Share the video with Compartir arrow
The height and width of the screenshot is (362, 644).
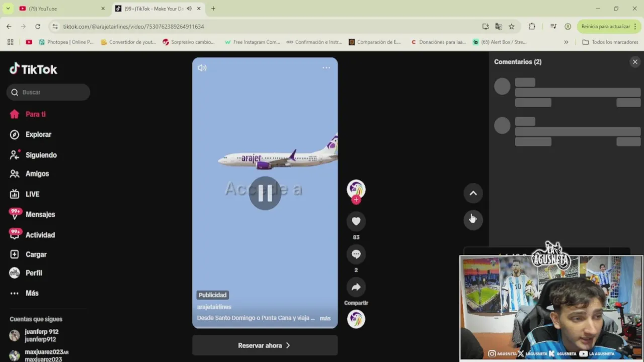356,287
